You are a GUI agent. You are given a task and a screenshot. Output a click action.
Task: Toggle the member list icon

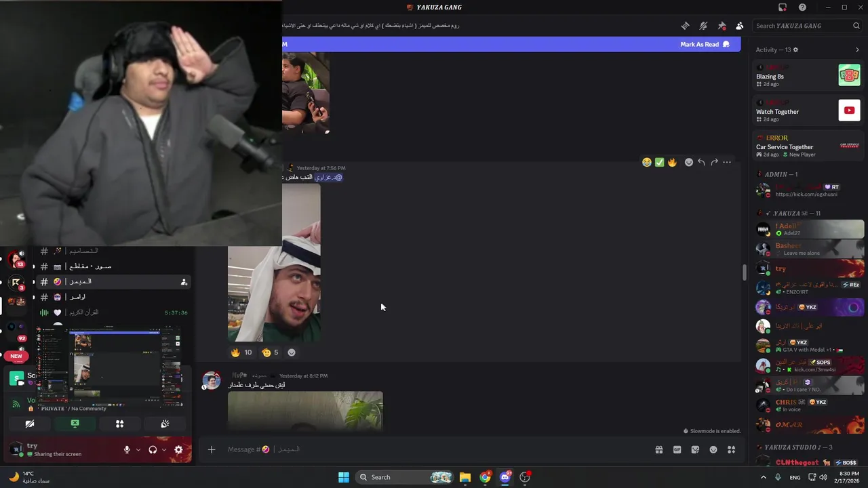[739, 26]
